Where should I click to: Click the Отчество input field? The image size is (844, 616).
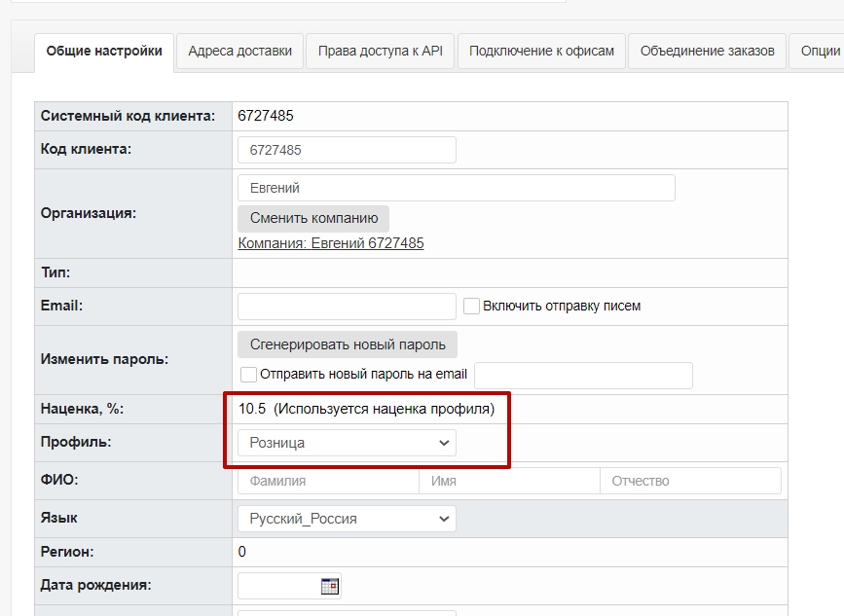(x=690, y=481)
